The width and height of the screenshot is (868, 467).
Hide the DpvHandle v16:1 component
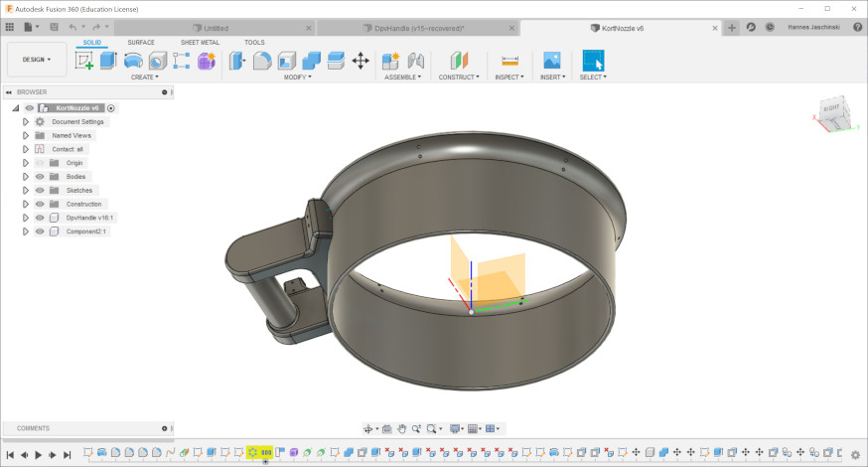pyautogui.click(x=40, y=218)
